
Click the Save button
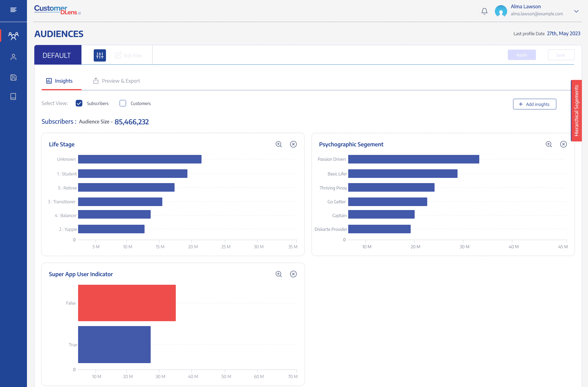click(x=561, y=55)
